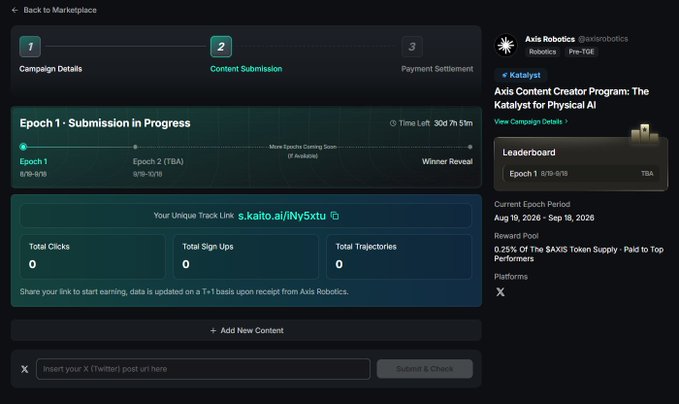Click the Total Sign Ups stat card

[246, 257]
